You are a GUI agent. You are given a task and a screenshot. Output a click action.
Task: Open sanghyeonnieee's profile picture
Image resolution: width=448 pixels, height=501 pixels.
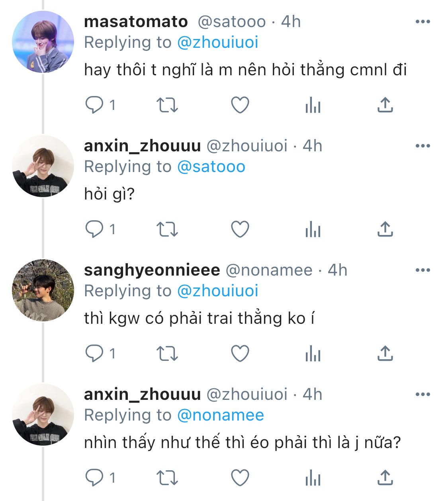click(x=43, y=290)
